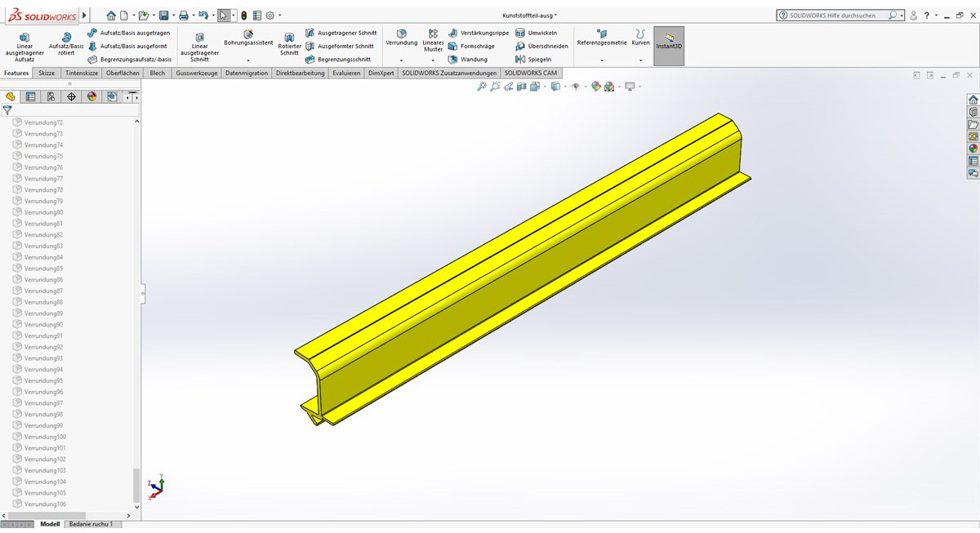The image size is (980, 533).
Task: Save the part with the floppy disk icon
Action: [x=164, y=16]
